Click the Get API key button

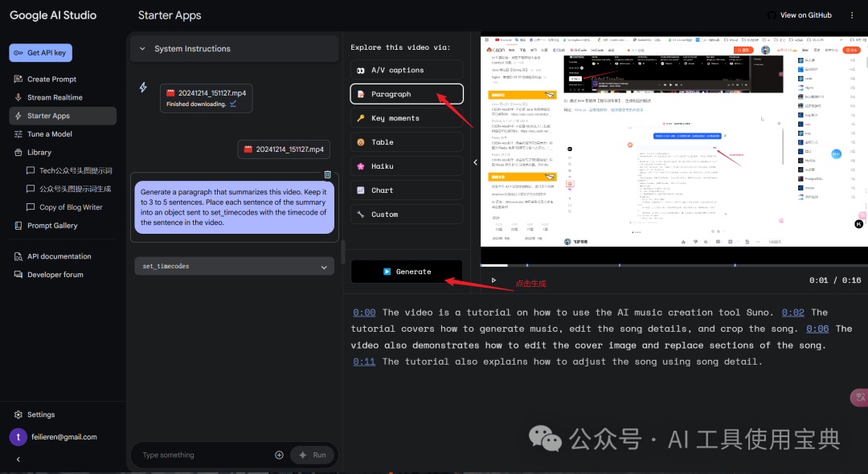point(40,52)
